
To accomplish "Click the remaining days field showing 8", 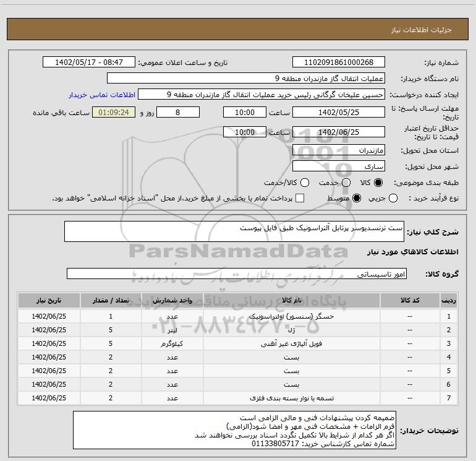I will point(178,112).
